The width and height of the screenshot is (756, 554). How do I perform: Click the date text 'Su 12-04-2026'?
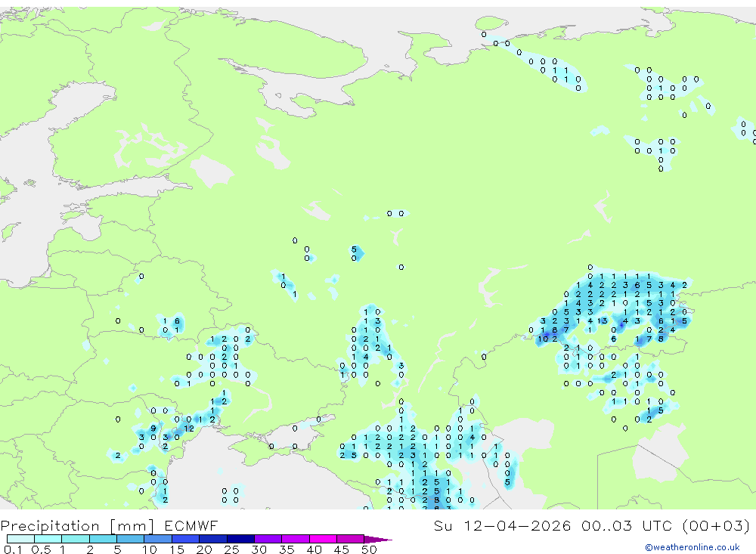point(502,525)
